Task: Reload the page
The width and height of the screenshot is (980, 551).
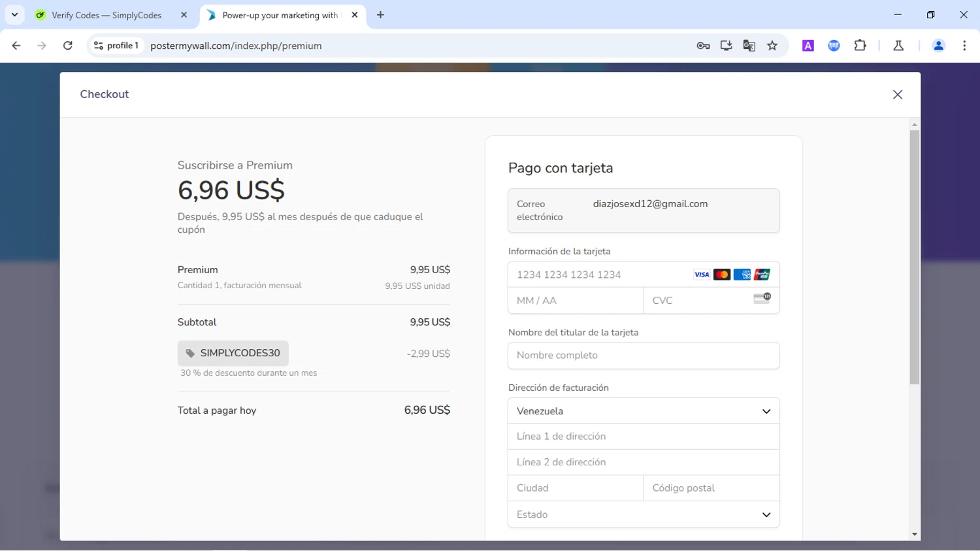Action: point(67,46)
